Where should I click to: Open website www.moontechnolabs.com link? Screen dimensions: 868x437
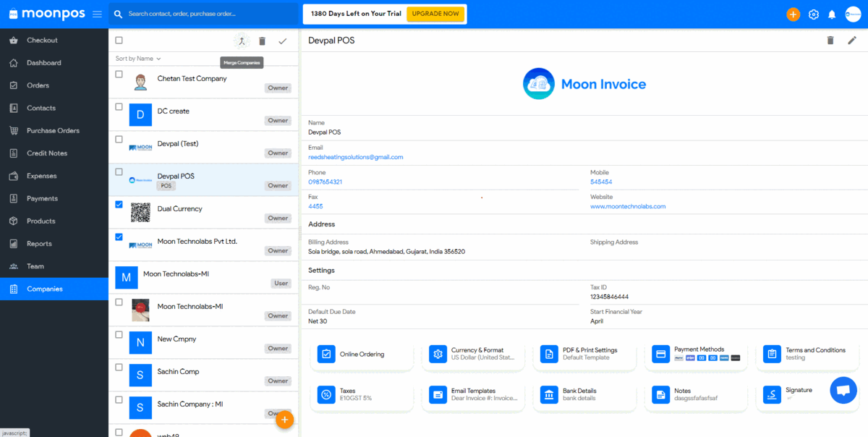coord(628,206)
